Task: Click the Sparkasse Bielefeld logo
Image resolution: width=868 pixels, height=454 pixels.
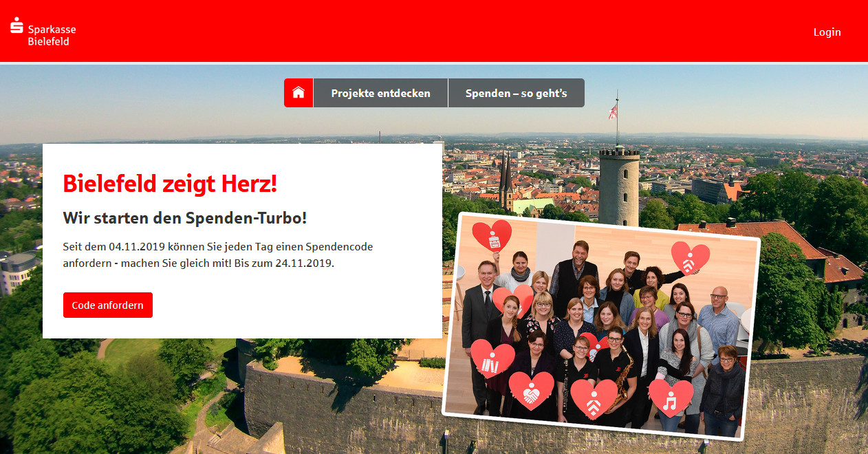Action: [43, 32]
